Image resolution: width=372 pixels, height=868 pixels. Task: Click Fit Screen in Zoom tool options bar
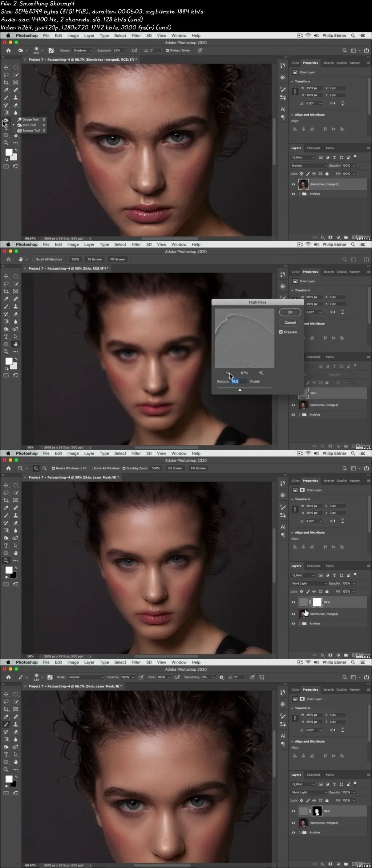175,468
